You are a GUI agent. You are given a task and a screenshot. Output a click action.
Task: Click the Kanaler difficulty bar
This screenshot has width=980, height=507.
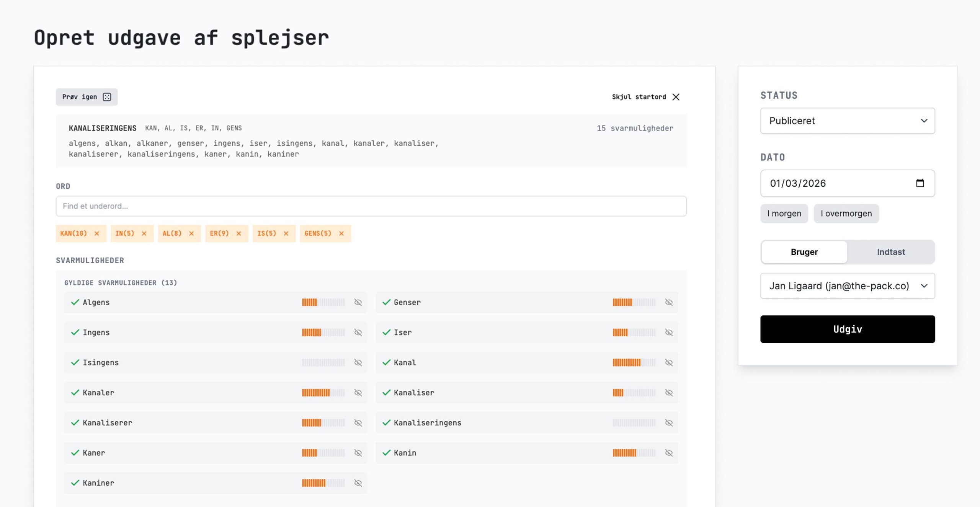click(x=323, y=393)
